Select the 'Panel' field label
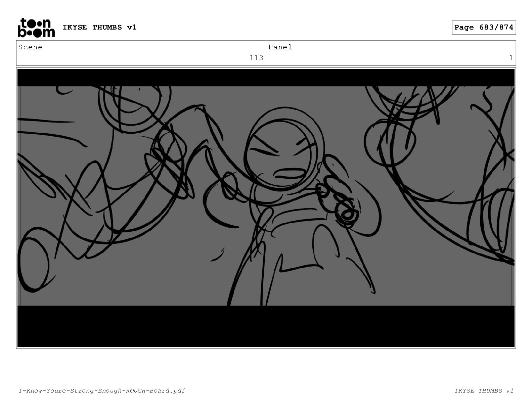 [x=280, y=47]
